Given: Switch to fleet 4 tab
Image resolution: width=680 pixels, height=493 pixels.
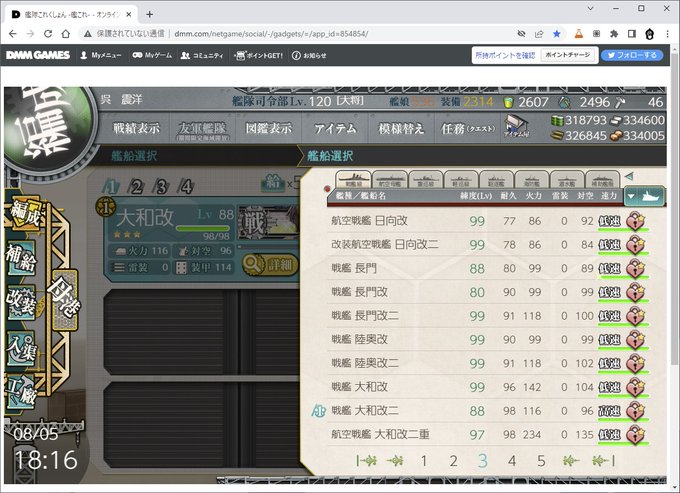Looking at the screenshot, I should click(x=186, y=187).
